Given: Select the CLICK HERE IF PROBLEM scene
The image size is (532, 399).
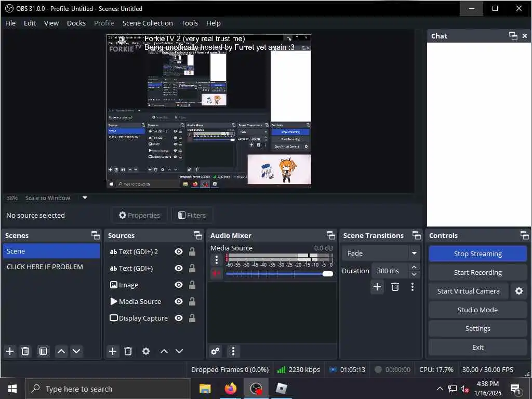Looking at the screenshot, I should [51, 267].
